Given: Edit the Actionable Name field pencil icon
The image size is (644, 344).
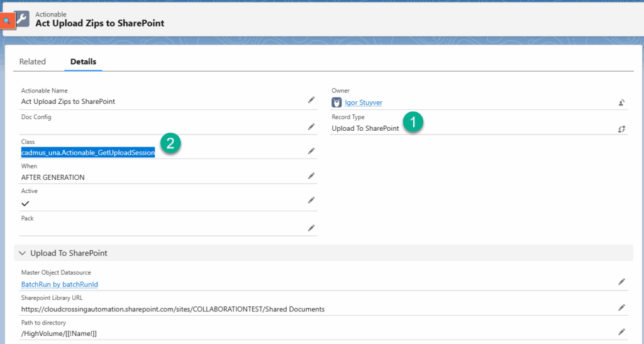Looking at the screenshot, I should click(311, 100).
